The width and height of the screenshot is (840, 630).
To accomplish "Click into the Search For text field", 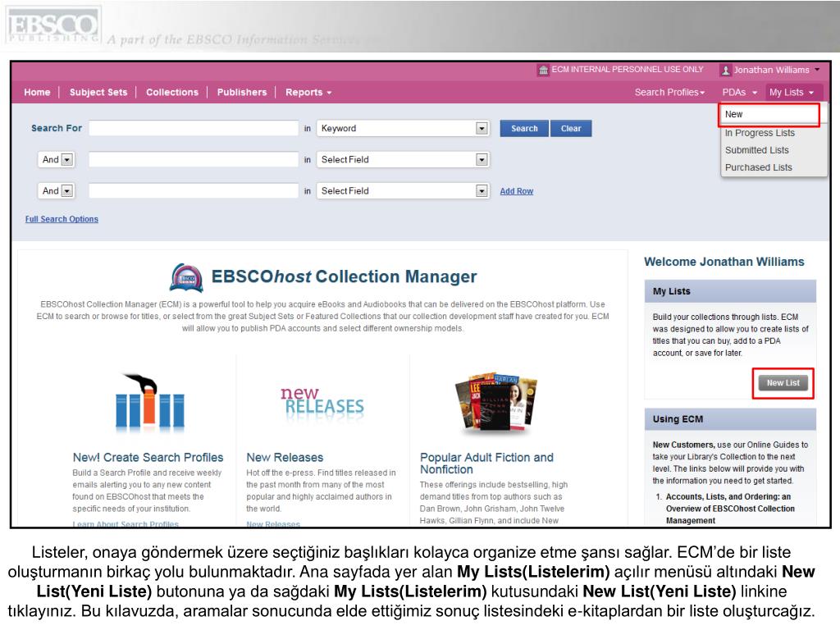I will 194,129.
